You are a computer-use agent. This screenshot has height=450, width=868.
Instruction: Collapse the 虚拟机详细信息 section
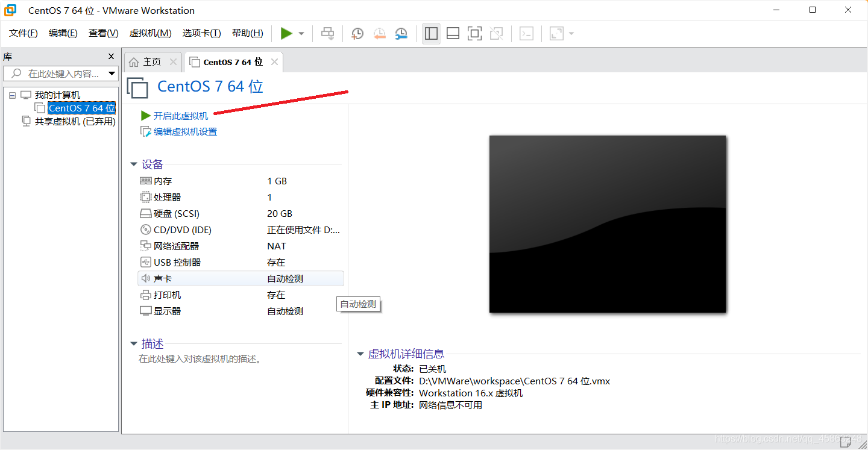(x=360, y=354)
